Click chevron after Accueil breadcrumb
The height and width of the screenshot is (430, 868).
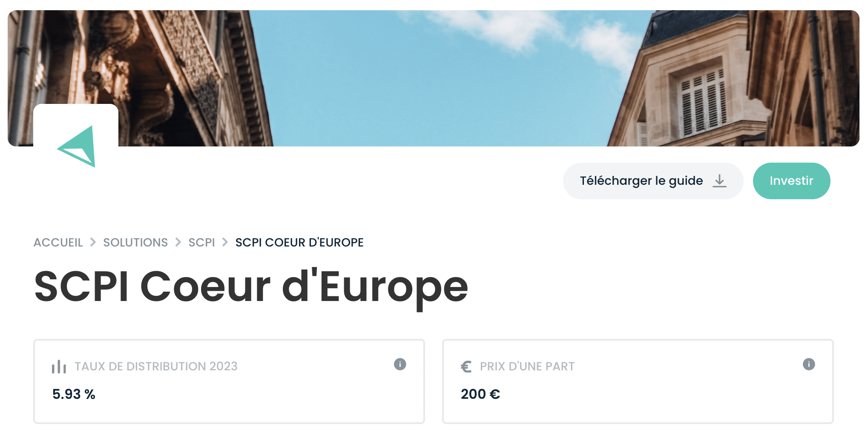93,242
